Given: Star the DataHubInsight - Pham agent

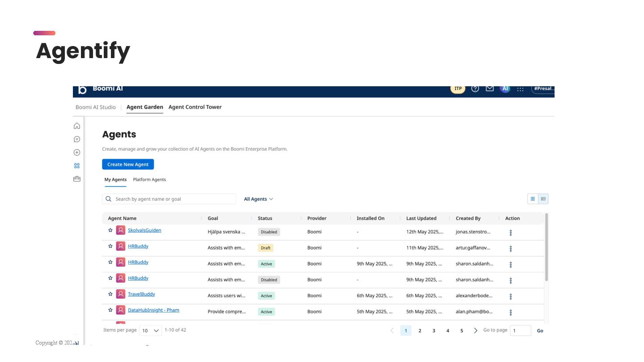Looking at the screenshot, I should click(x=110, y=310).
